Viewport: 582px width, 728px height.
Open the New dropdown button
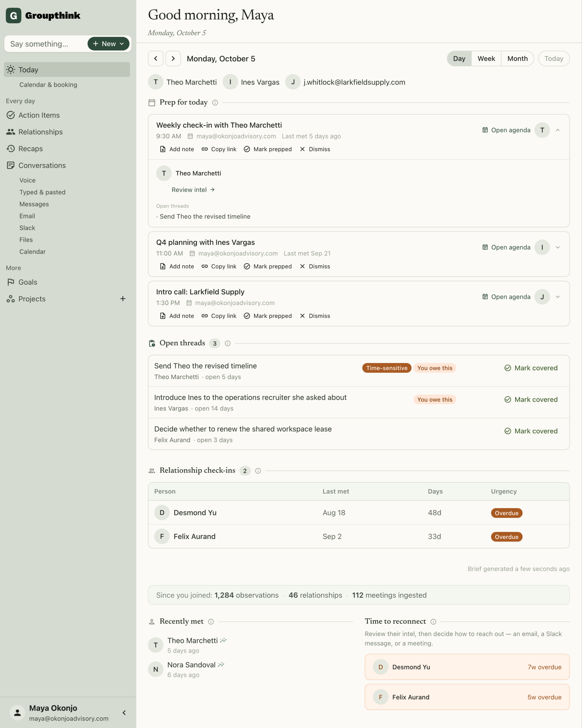pos(108,44)
